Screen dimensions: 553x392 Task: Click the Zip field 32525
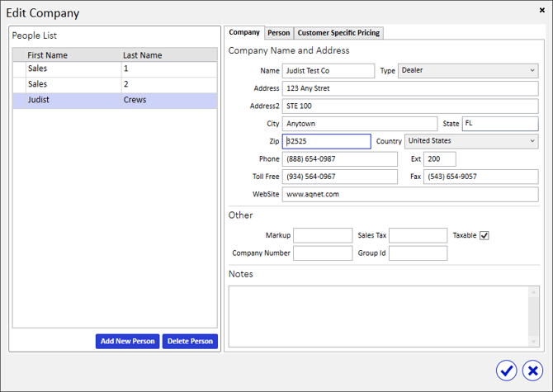point(327,141)
